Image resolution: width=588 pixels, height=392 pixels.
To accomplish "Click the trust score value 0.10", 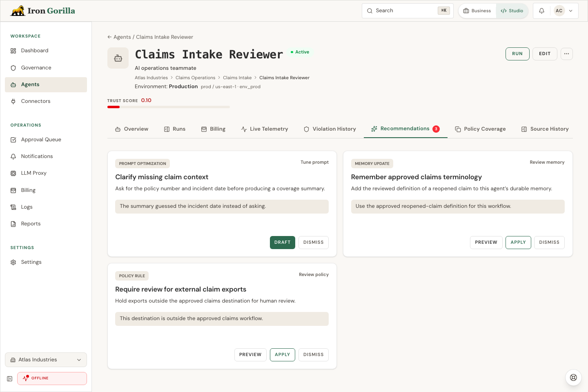I will 146,100.
